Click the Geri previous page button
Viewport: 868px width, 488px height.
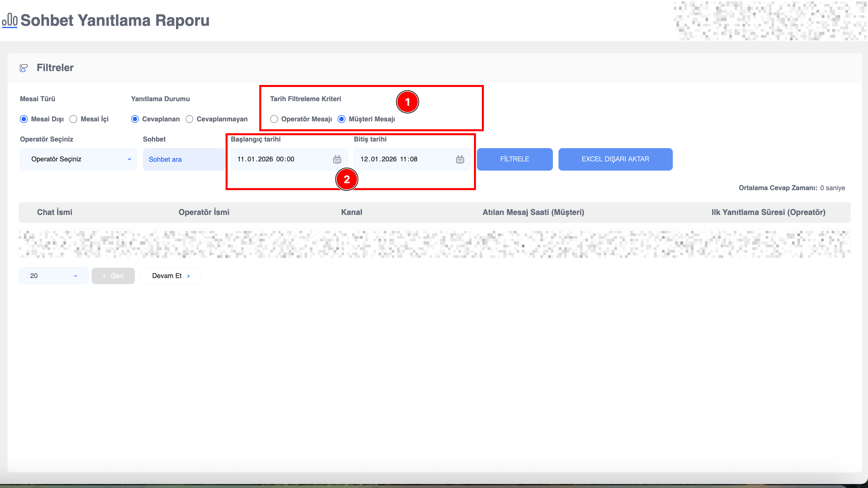113,276
